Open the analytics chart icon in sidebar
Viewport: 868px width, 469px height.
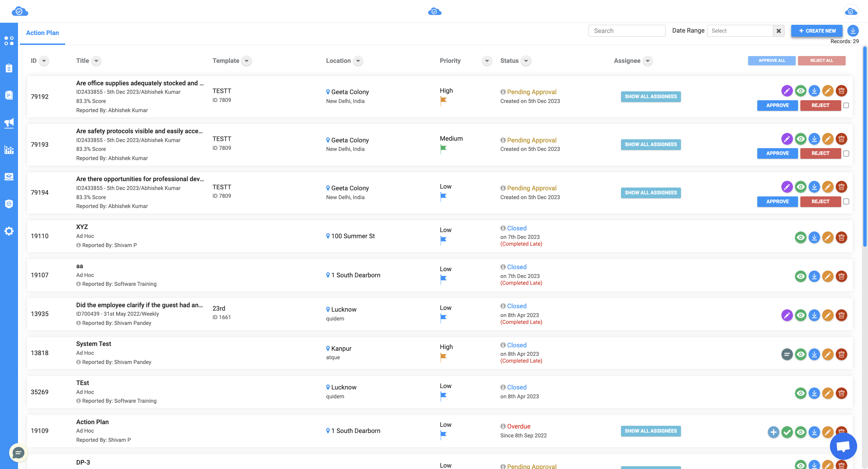[9, 150]
